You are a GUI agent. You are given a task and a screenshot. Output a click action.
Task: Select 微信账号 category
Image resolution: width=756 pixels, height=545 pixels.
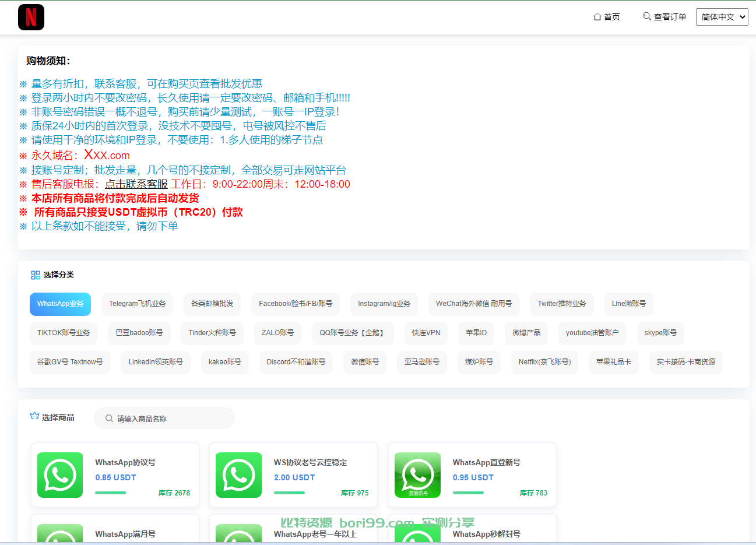pyautogui.click(x=365, y=362)
